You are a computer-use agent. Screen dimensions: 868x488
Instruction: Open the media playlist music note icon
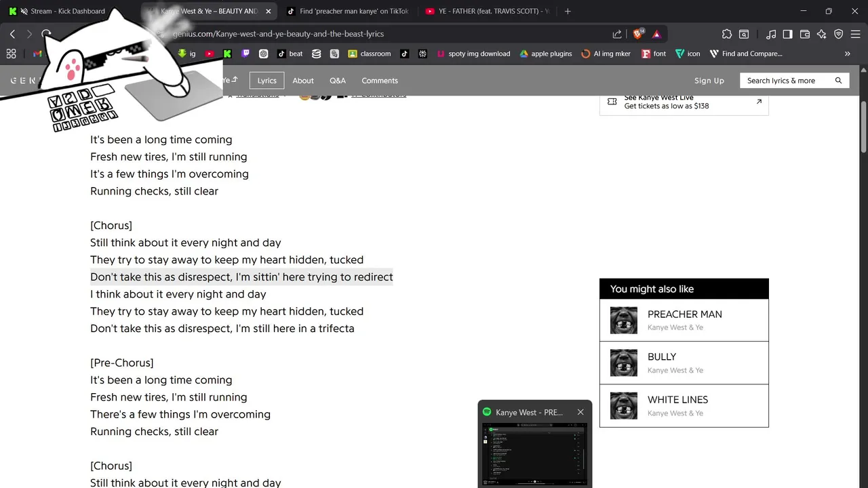(x=771, y=34)
